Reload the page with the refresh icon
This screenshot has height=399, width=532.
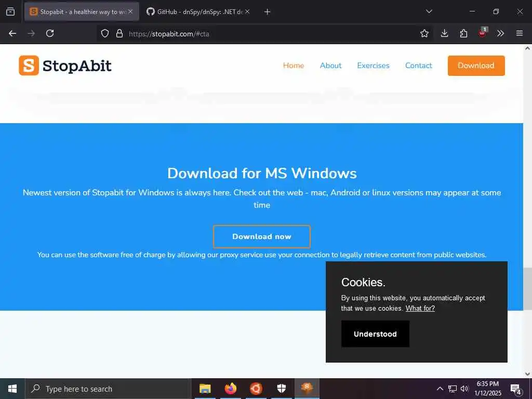pos(50,33)
